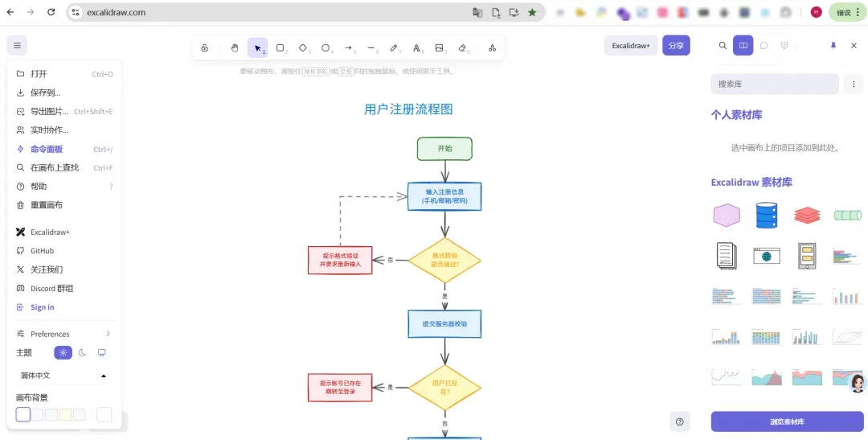Select the Eraser tool
The width and height of the screenshot is (868, 440).
tap(462, 48)
